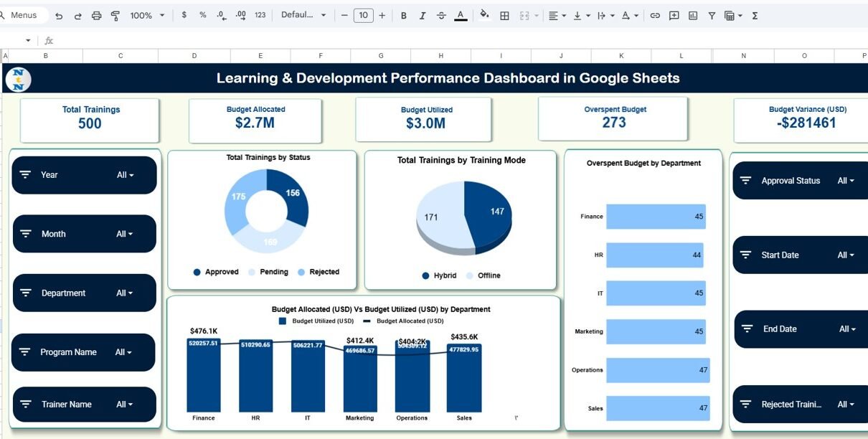868x439 pixels.
Task: Open the Approval Status slicer dropdown
Action: [846, 181]
